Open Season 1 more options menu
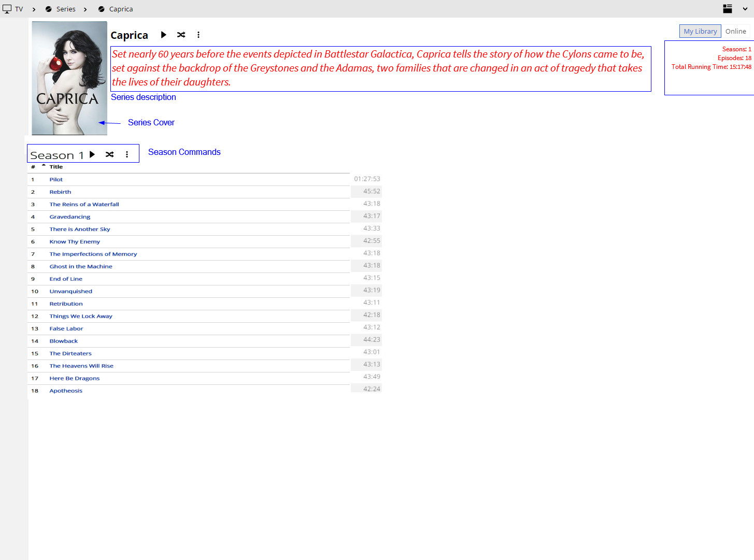The image size is (754, 560). (127, 154)
